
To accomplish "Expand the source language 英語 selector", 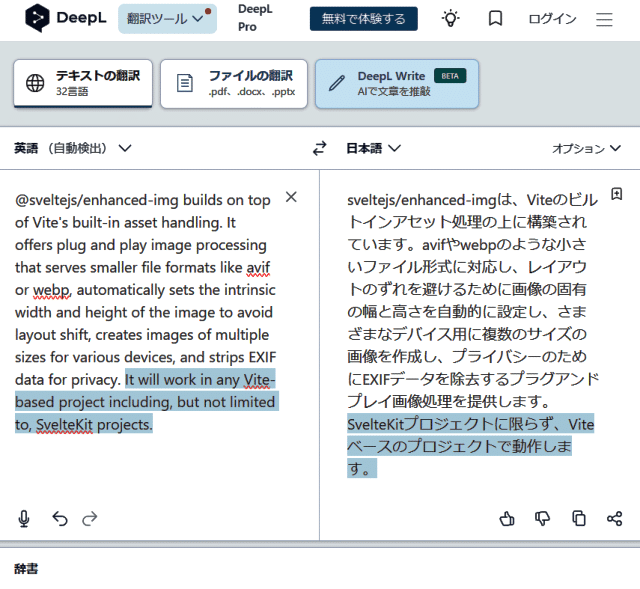I will [x=73, y=148].
